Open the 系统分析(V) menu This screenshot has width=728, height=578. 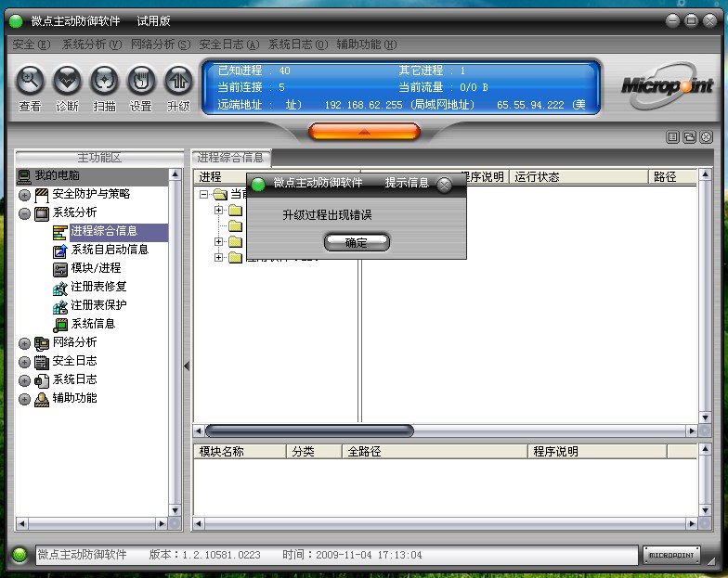pos(91,45)
